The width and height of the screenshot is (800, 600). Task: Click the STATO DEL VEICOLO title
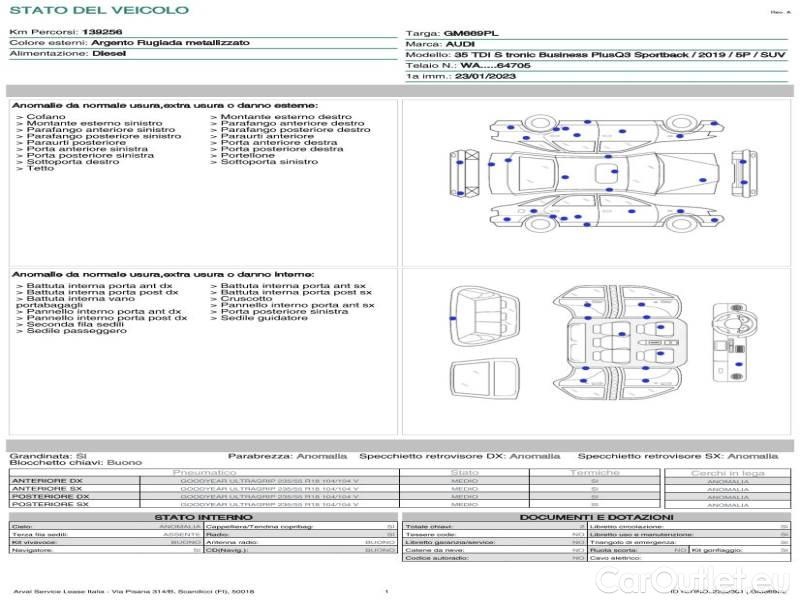(x=98, y=10)
